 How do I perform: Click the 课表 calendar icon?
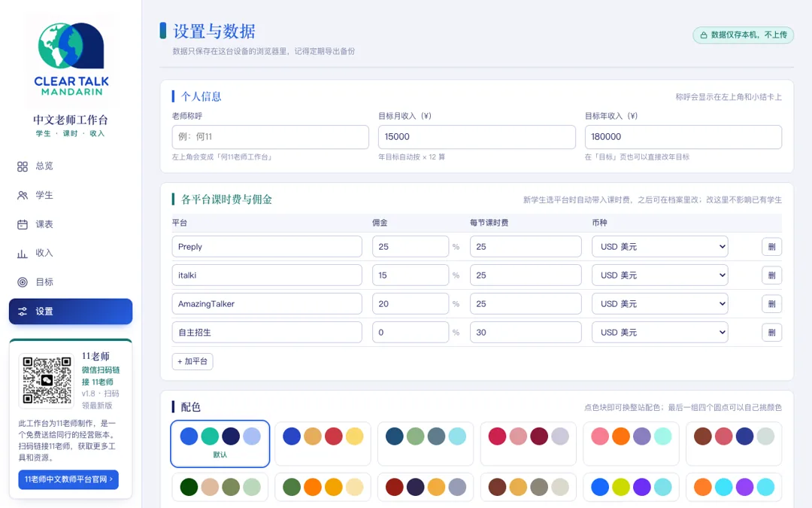[23, 224]
